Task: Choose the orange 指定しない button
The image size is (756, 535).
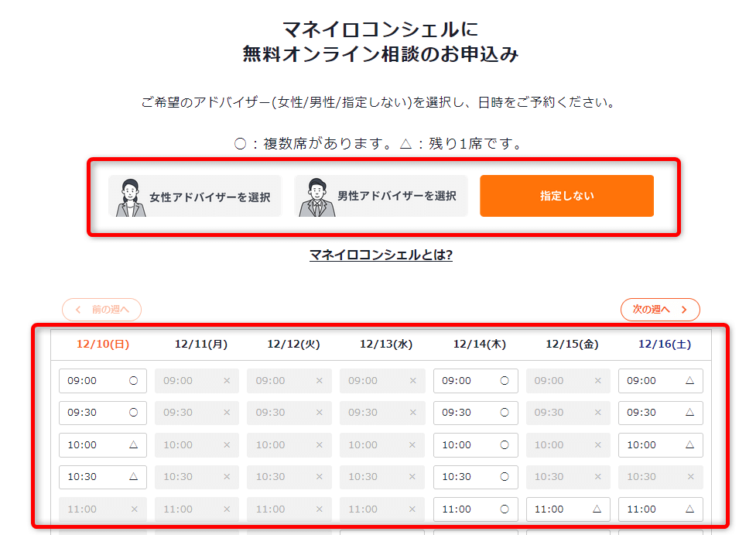Action: (x=566, y=196)
